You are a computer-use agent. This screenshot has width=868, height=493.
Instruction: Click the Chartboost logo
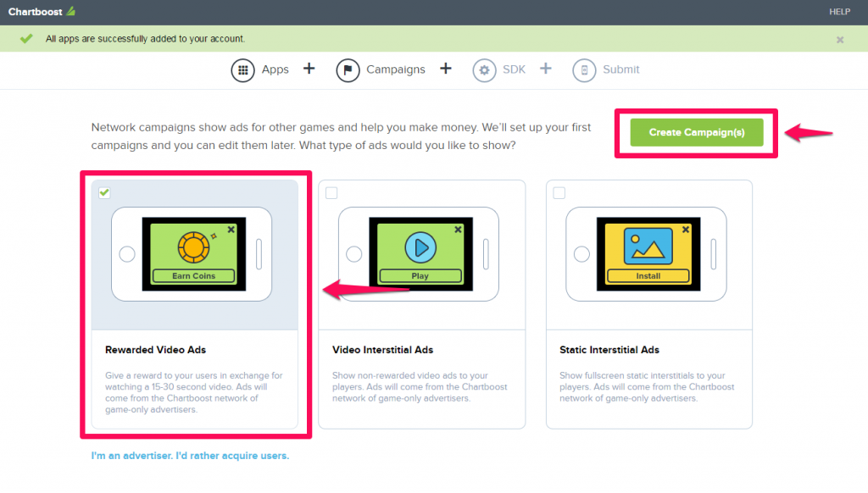[41, 12]
